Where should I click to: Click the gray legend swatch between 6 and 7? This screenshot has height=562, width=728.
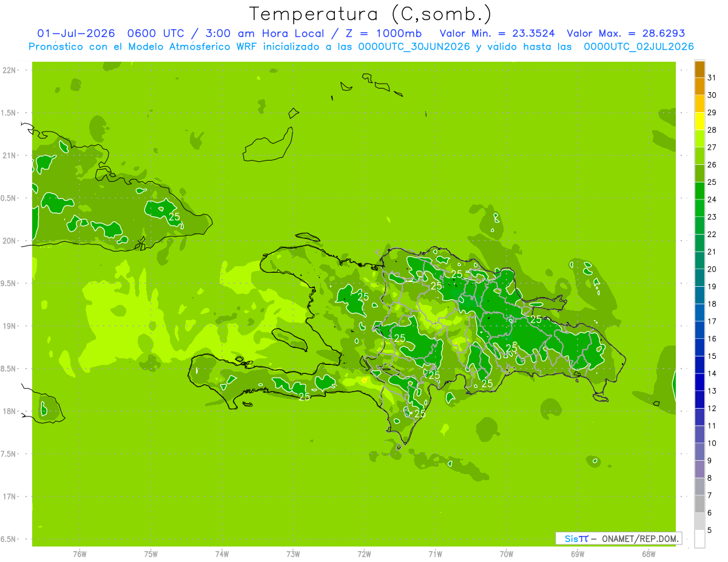pyautogui.click(x=699, y=504)
